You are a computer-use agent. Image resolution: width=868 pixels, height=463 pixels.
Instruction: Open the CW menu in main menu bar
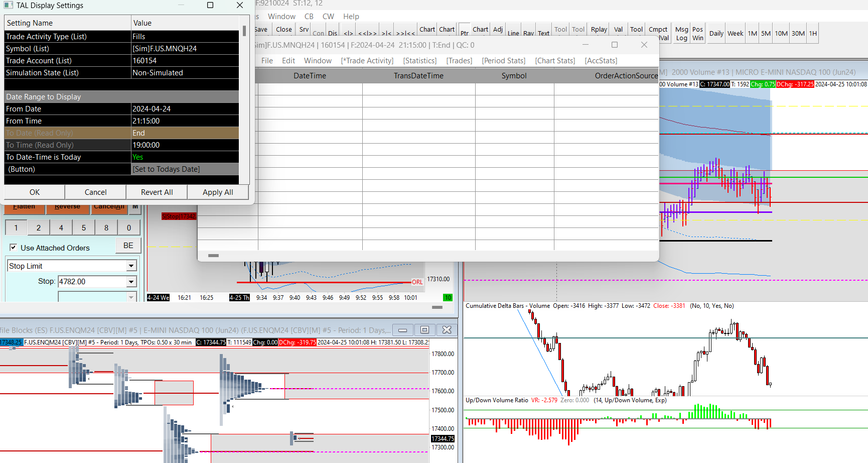click(x=328, y=17)
